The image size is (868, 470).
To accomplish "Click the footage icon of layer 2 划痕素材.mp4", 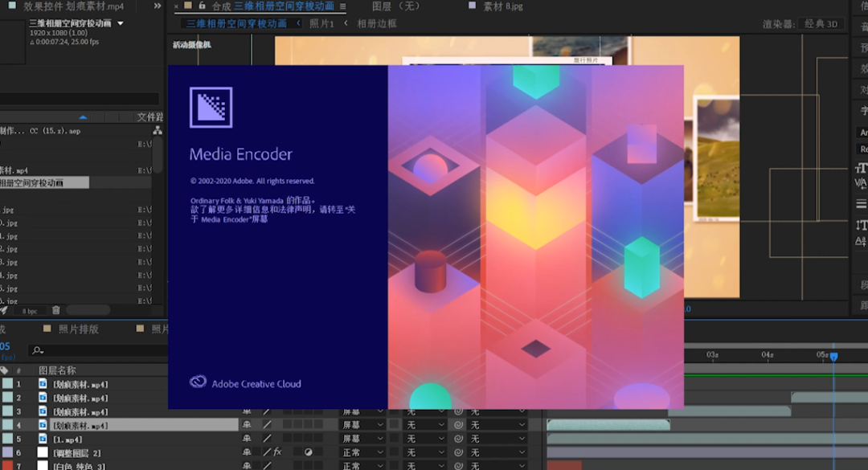I will tap(43, 398).
